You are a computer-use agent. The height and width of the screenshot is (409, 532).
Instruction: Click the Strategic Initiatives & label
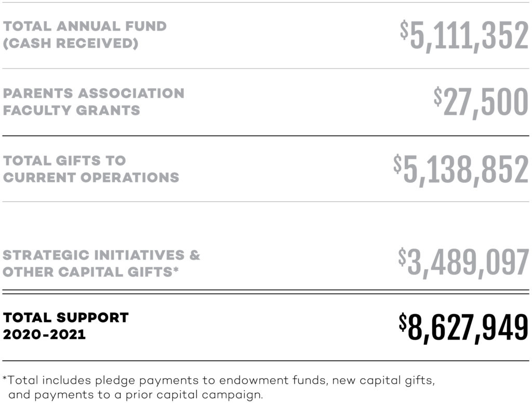[x=101, y=255]
